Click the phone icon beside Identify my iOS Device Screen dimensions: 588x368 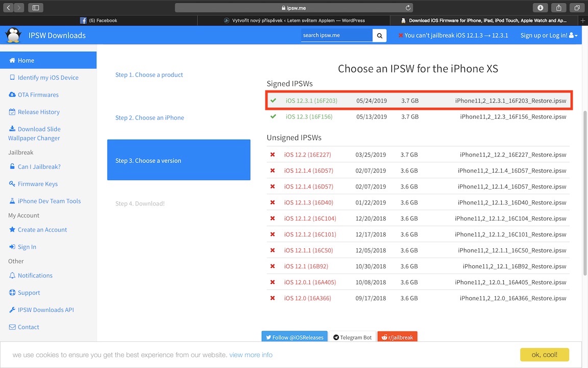(x=12, y=77)
